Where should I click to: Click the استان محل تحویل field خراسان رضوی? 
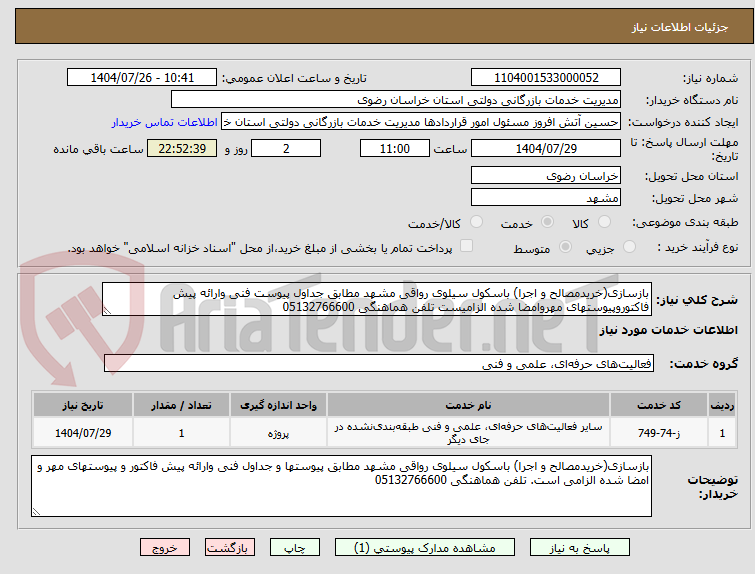pos(546,175)
